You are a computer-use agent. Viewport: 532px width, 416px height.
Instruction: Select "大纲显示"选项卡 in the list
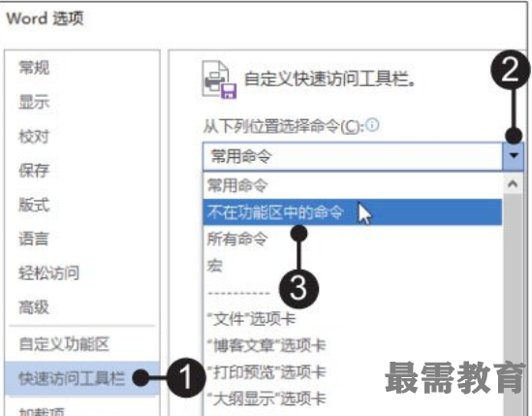(353, 399)
